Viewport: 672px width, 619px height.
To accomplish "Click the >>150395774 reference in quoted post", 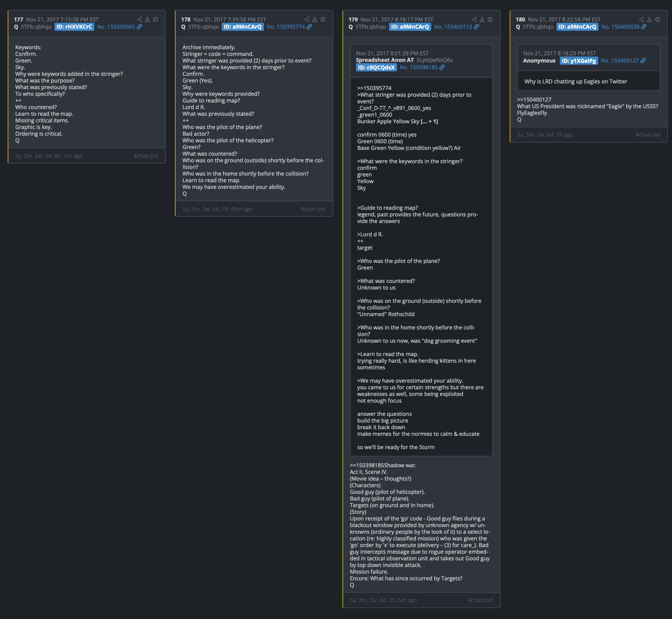I will (x=374, y=88).
